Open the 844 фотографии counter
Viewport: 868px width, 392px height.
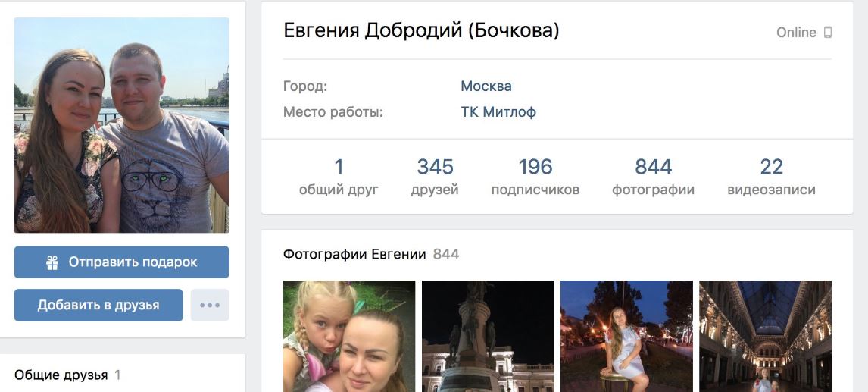click(x=653, y=177)
